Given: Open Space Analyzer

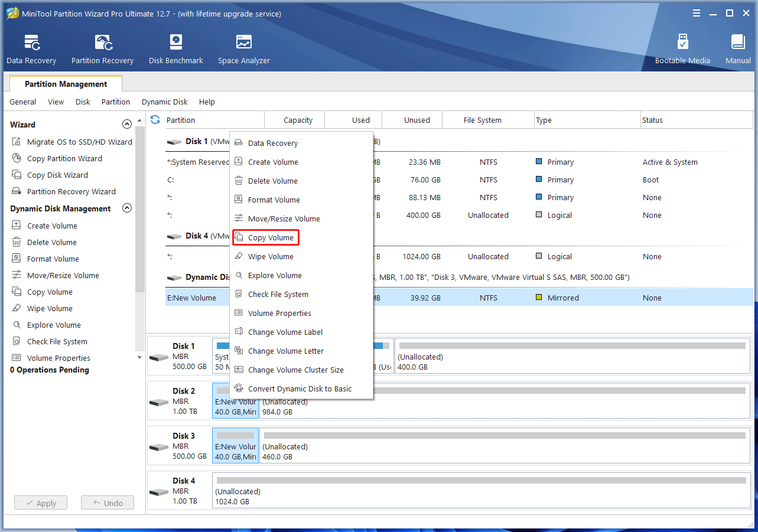Looking at the screenshot, I should [243, 50].
